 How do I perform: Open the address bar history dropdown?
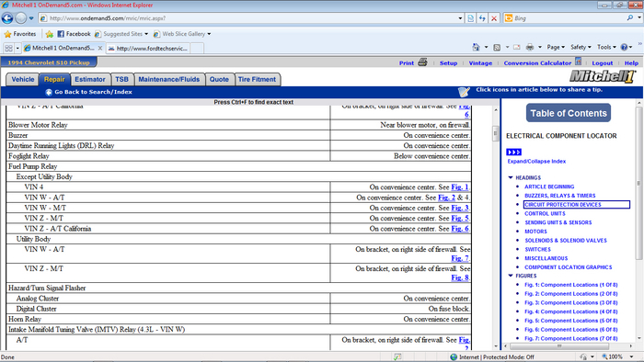[x=460, y=18]
